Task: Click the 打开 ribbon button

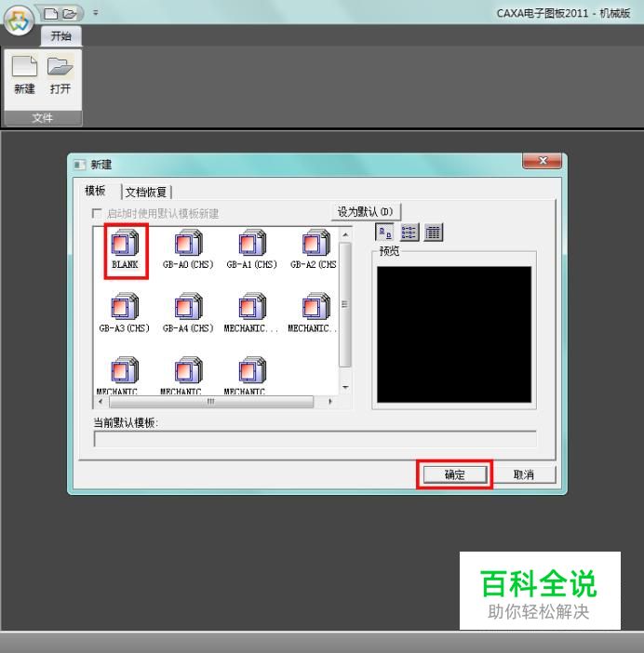Action: 60,75
